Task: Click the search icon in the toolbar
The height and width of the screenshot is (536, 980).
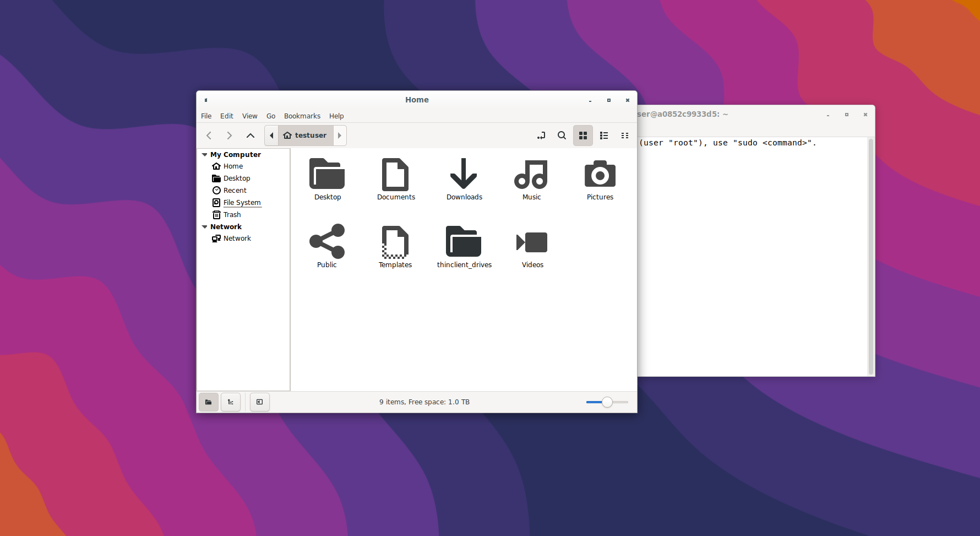Action: (x=562, y=136)
